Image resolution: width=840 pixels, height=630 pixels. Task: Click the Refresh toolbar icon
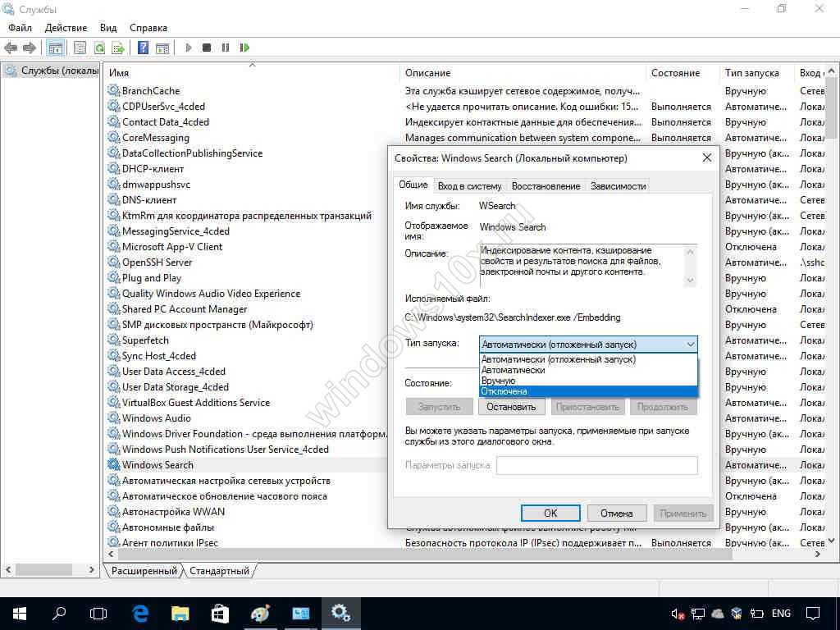pos(99,48)
